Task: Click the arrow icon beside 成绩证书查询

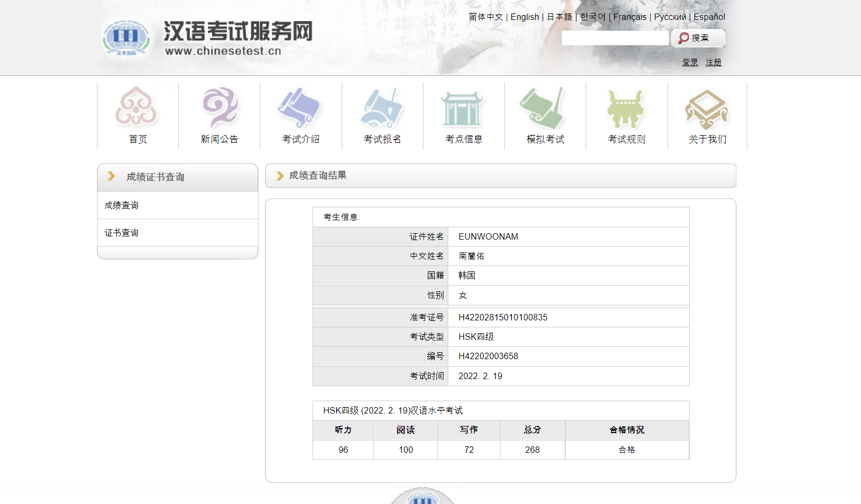Action: [x=112, y=176]
